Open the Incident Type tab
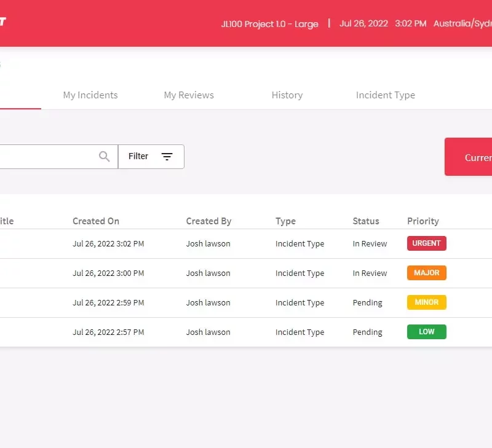492x448 pixels. click(386, 95)
